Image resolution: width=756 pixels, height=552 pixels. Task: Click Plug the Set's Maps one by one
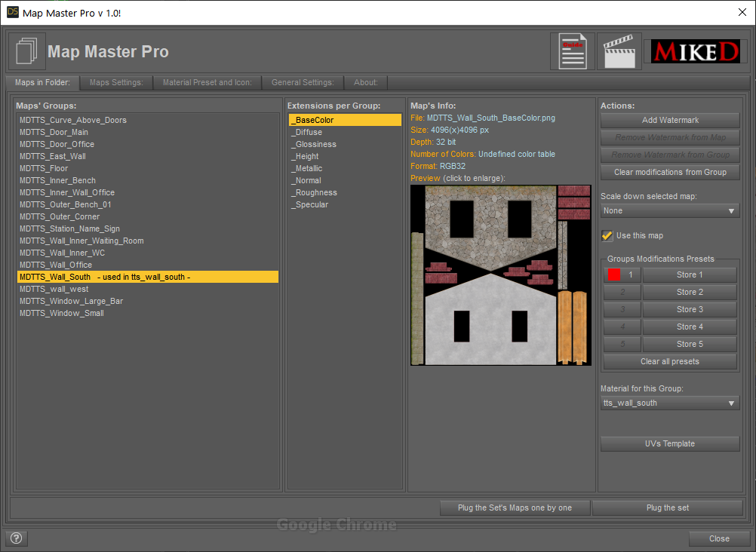(x=515, y=508)
